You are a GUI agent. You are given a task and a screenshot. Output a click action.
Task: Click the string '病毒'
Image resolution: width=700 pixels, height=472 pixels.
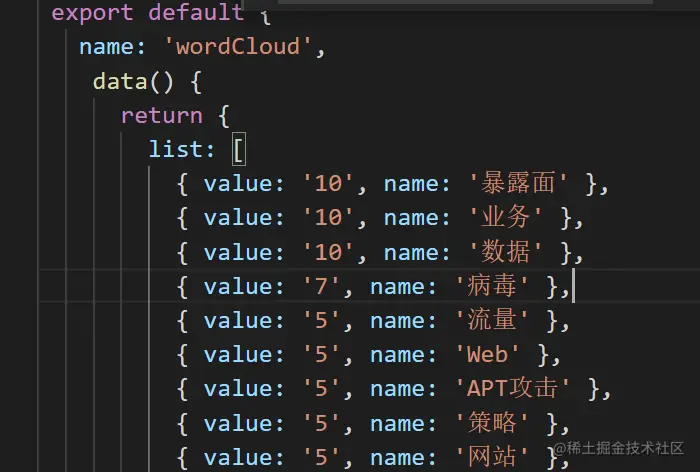click(x=492, y=286)
